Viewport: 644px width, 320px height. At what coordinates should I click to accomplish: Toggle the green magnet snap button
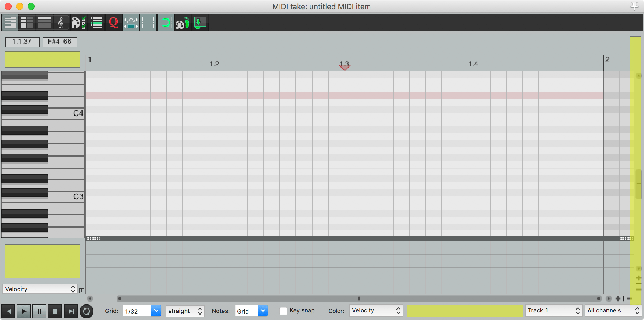tap(165, 23)
